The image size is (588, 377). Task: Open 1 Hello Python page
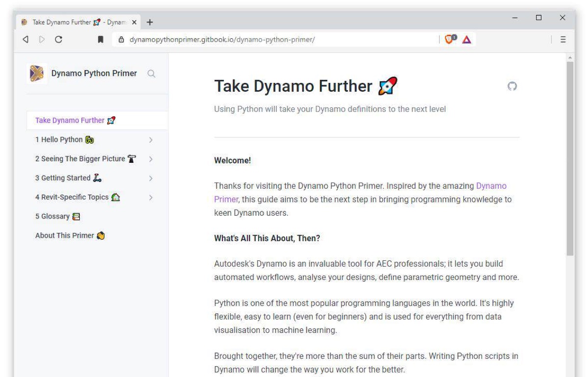click(64, 140)
